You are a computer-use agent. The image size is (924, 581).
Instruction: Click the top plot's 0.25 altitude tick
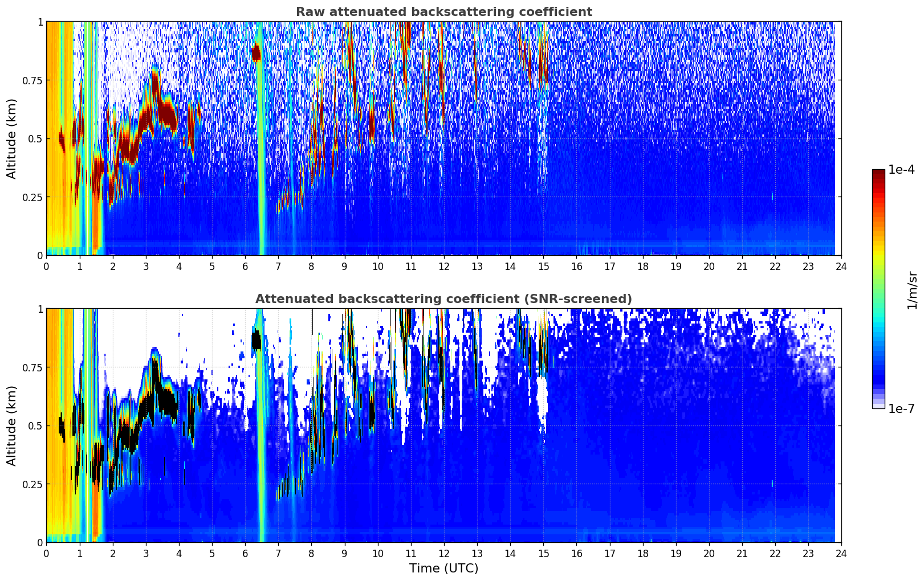pyautogui.click(x=32, y=197)
